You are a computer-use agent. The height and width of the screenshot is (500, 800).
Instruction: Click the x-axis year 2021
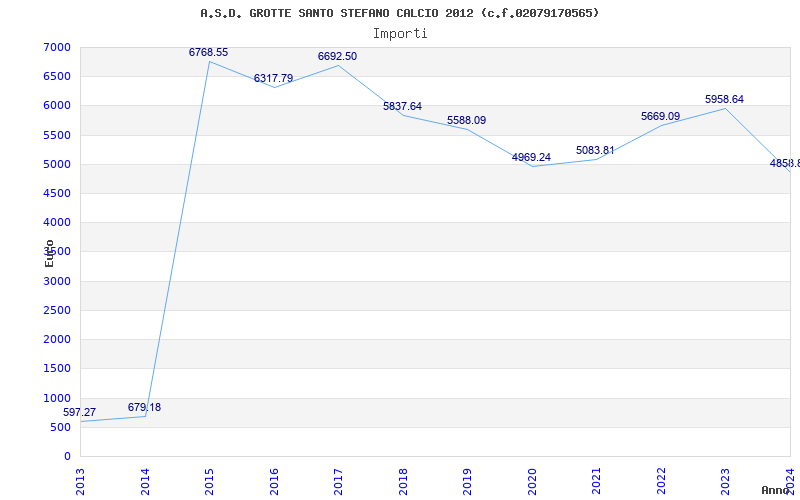[596, 482]
